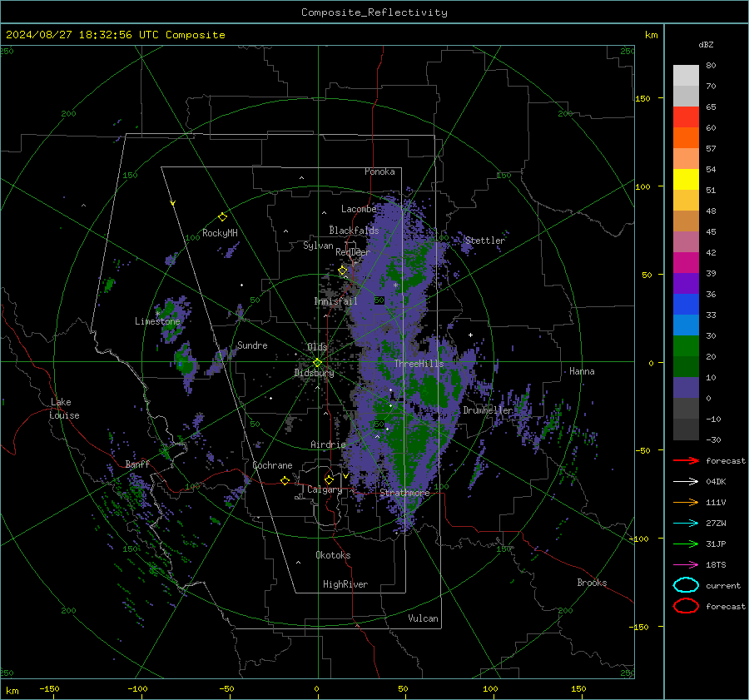The image size is (749, 700).
Task: Click the Composite_Reflectivity title
Action: (x=374, y=12)
